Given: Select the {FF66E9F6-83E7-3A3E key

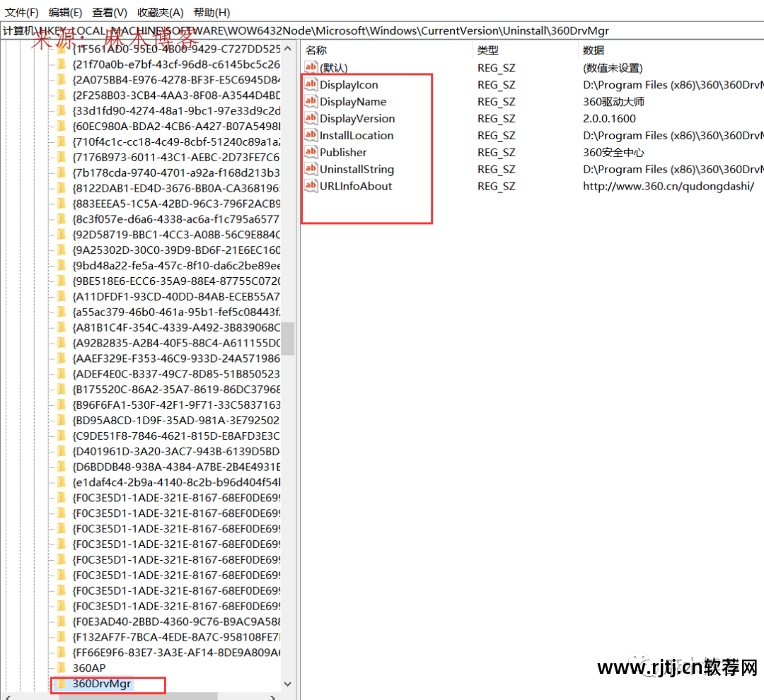Looking at the screenshot, I should 176,653.
